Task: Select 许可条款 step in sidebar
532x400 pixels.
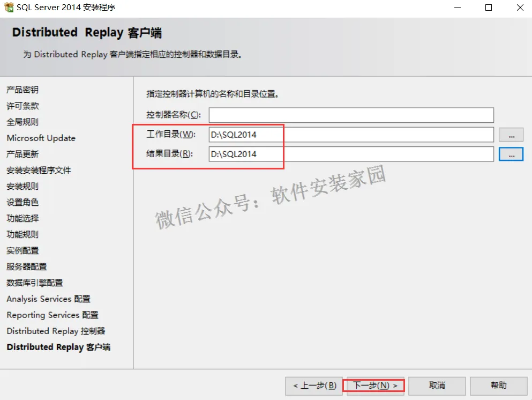Action: point(23,106)
